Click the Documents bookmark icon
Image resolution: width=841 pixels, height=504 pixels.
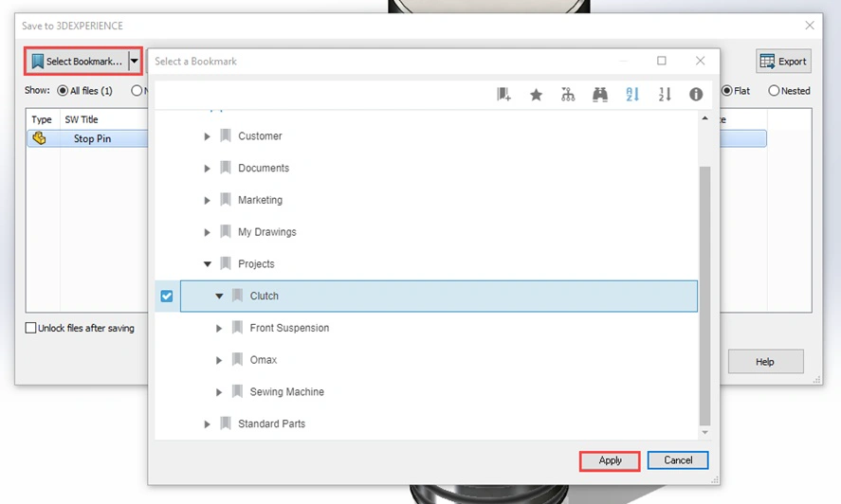(226, 168)
